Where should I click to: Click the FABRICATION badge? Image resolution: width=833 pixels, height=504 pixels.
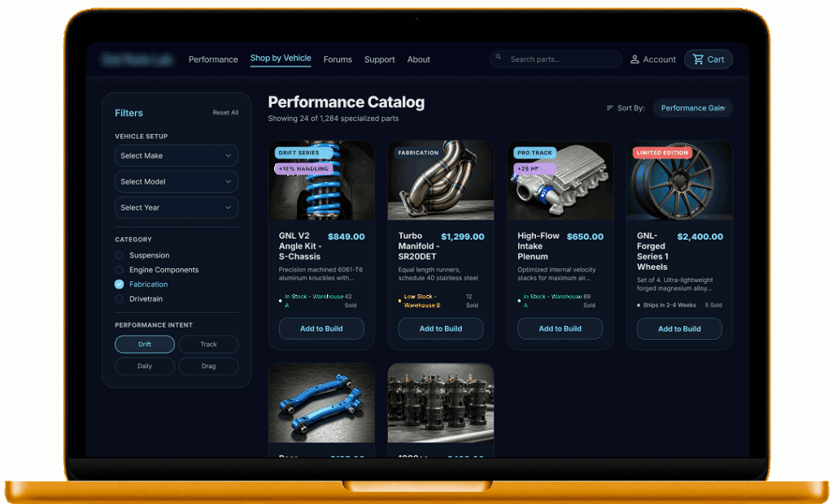tap(419, 153)
